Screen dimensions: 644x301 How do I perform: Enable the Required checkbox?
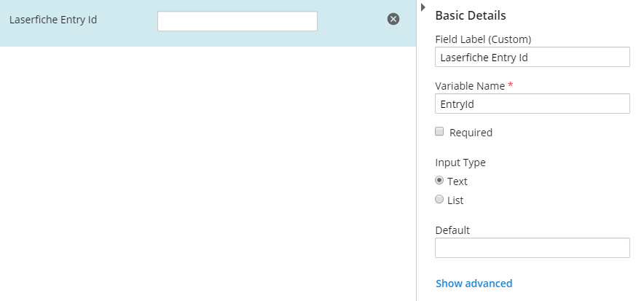tap(439, 131)
